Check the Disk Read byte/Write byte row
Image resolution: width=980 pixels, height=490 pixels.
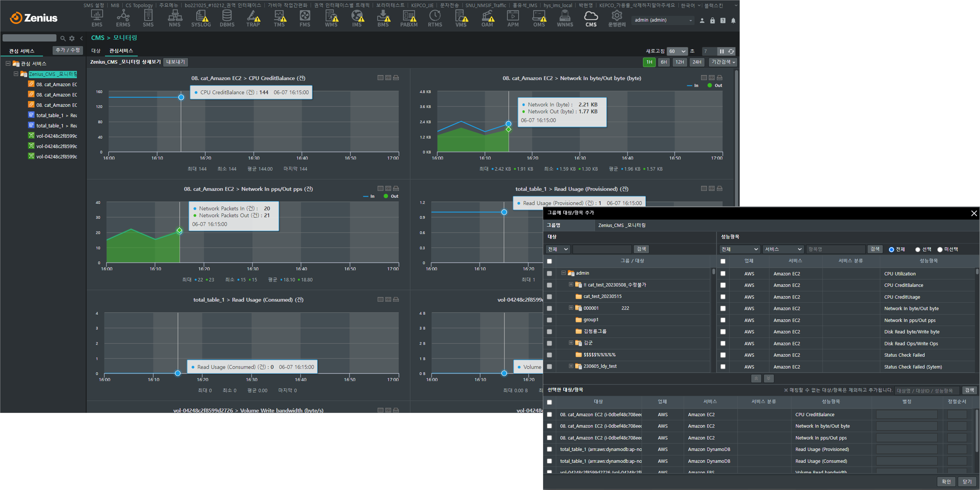pyautogui.click(x=723, y=332)
